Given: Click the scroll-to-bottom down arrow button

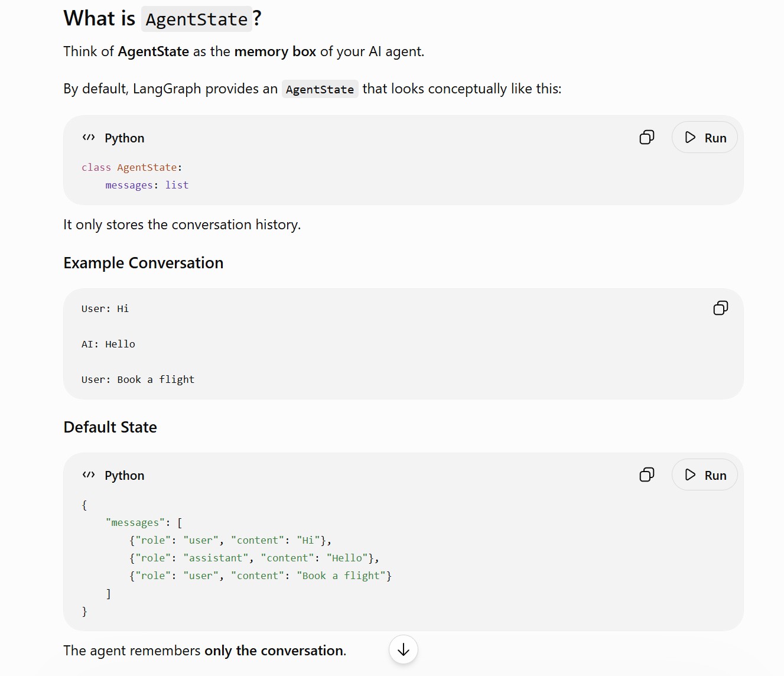Looking at the screenshot, I should coord(404,650).
